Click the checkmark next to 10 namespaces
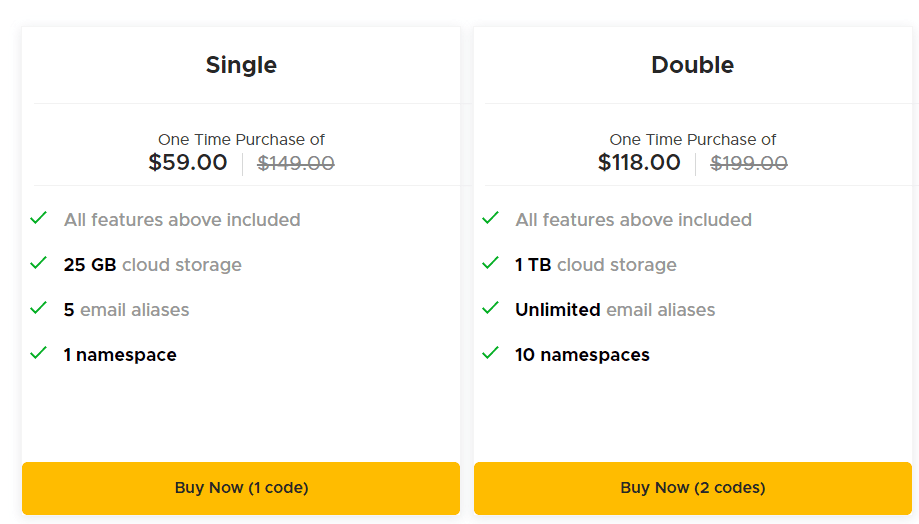The image size is (919, 524). coord(491,353)
